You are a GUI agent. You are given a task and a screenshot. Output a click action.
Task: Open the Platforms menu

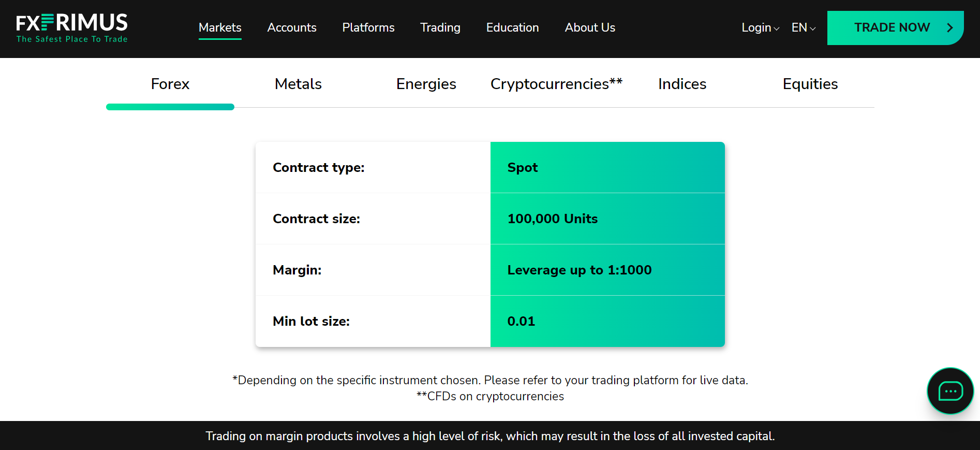(368, 27)
